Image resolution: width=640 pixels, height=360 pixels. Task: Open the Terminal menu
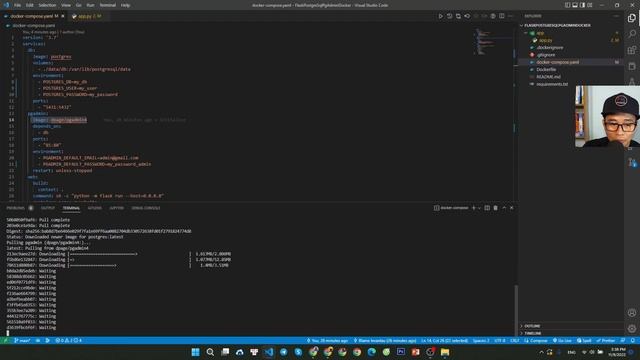click(108, 5)
